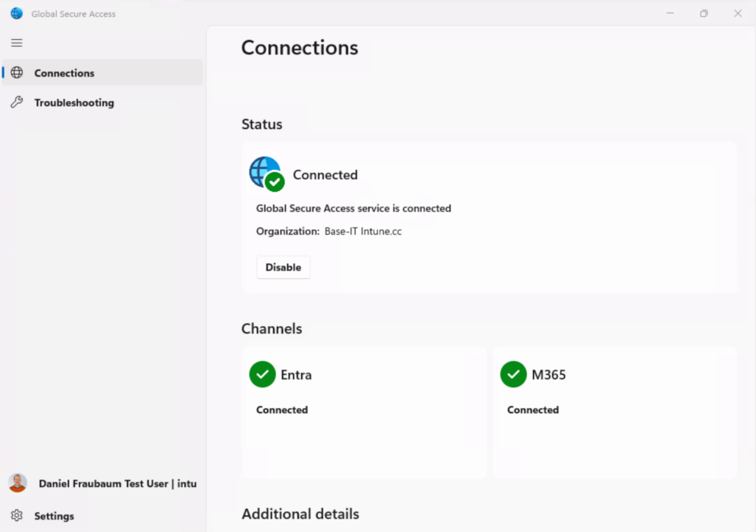Select the Connections navigation label

tap(64, 73)
